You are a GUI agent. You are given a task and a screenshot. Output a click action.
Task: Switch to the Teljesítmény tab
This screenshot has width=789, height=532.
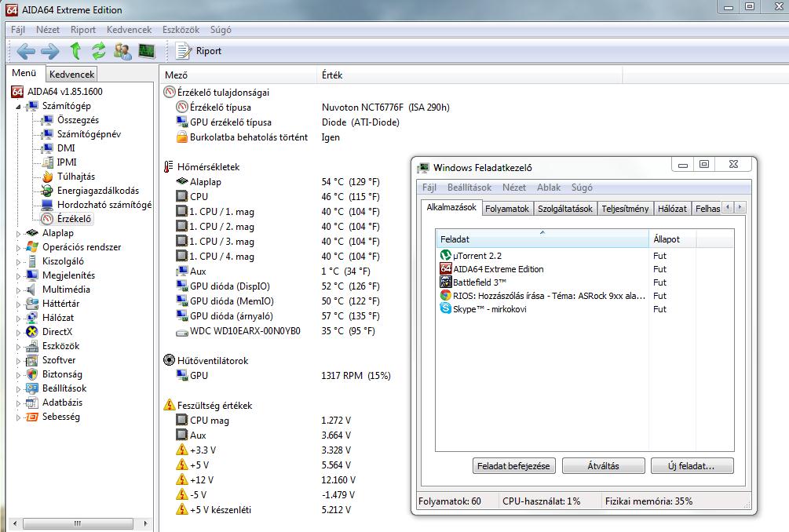[625, 208]
